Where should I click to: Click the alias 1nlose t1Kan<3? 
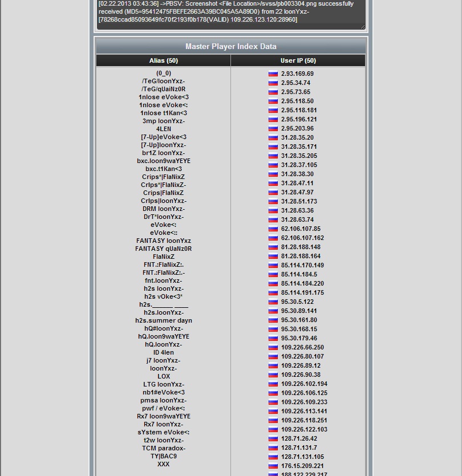164,113
